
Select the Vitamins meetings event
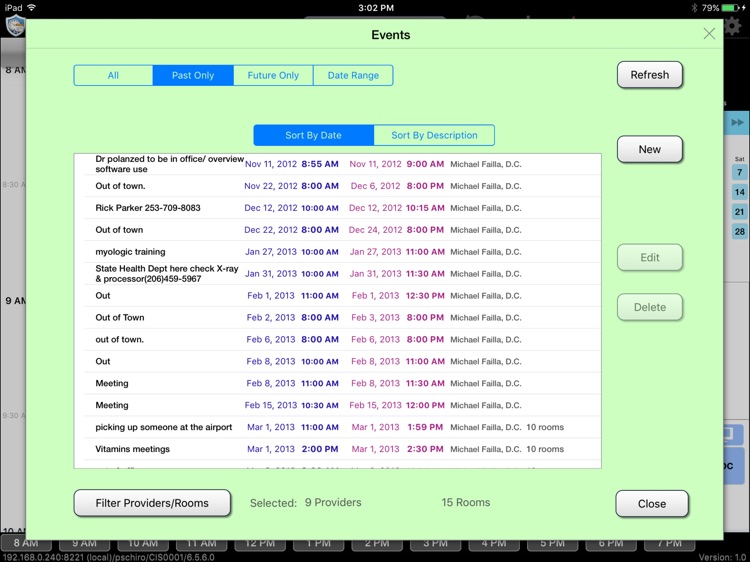pos(338,449)
